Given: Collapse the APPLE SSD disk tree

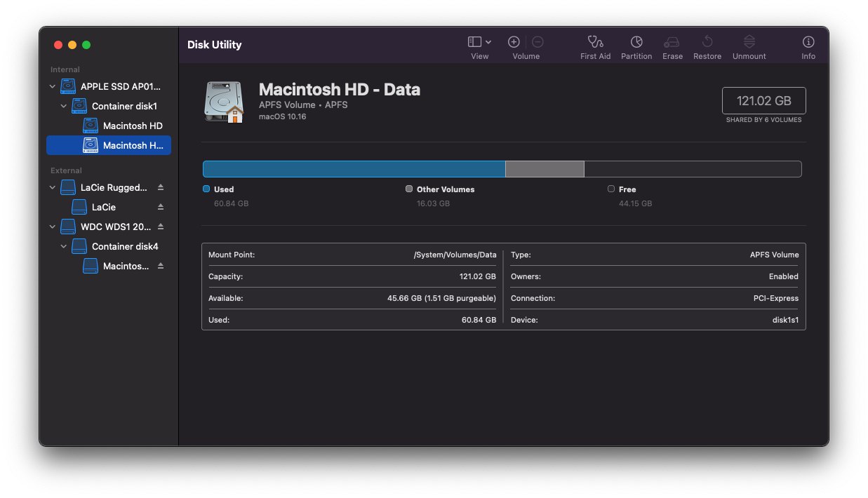Looking at the screenshot, I should [53, 87].
